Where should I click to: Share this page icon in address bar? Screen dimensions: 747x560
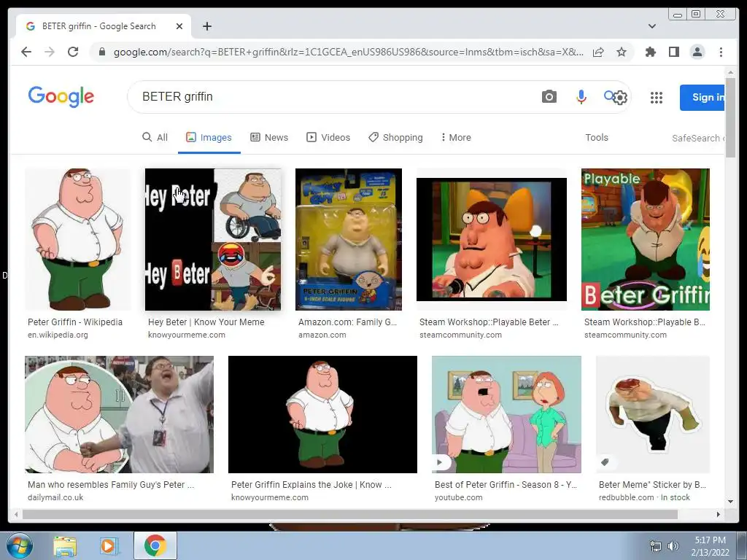[598, 52]
